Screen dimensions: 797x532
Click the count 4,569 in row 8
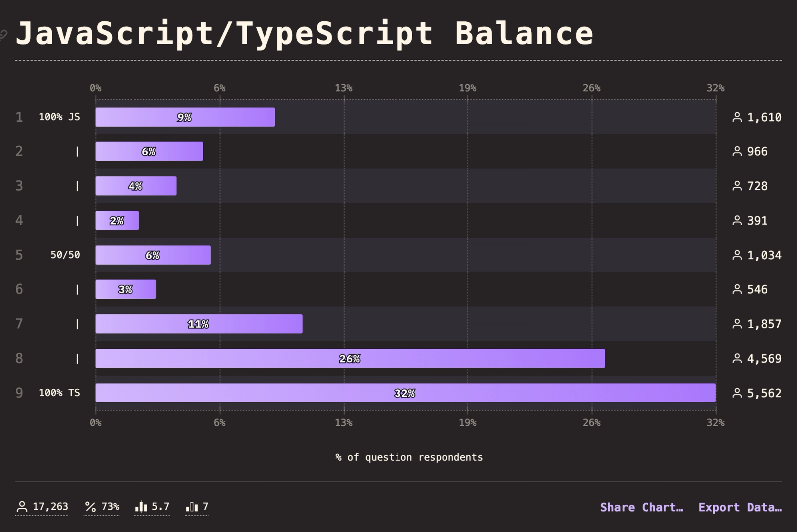pyautogui.click(x=764, y=358)
